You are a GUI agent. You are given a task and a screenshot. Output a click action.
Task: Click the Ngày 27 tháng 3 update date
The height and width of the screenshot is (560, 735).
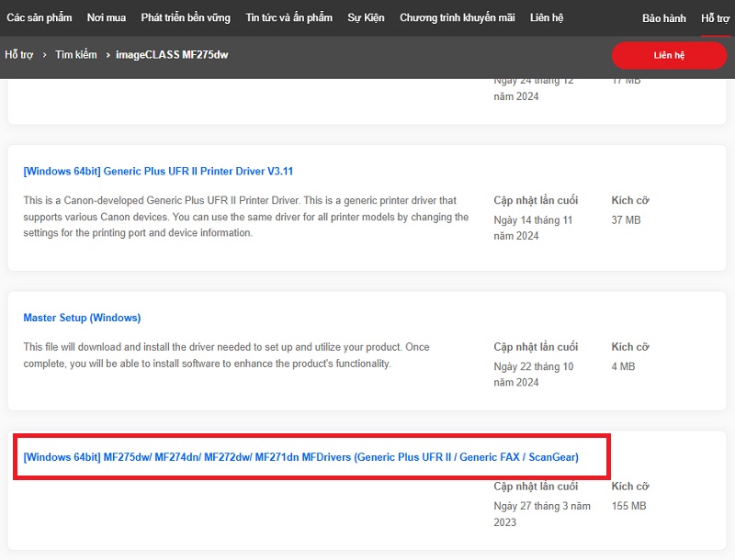543,514
